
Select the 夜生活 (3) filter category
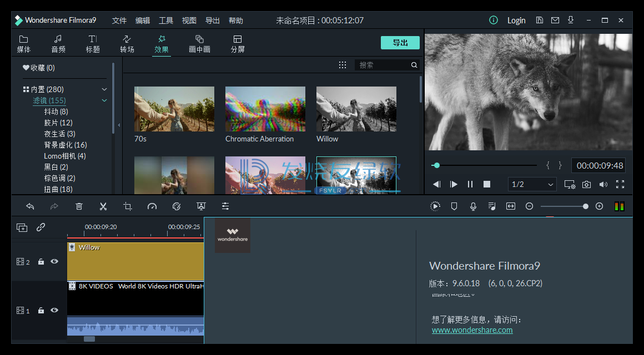(x=59, y=134)
